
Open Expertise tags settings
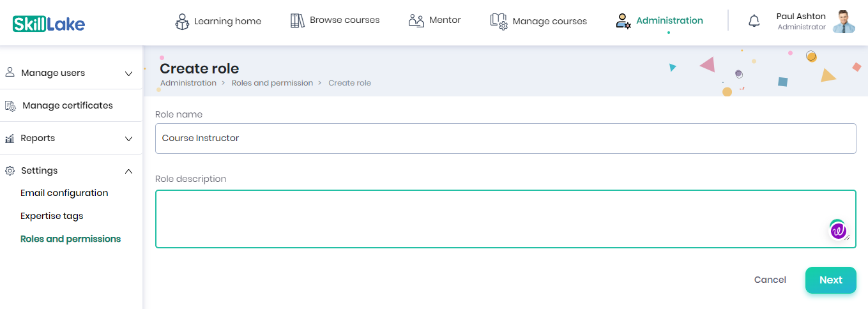(52, 216)
